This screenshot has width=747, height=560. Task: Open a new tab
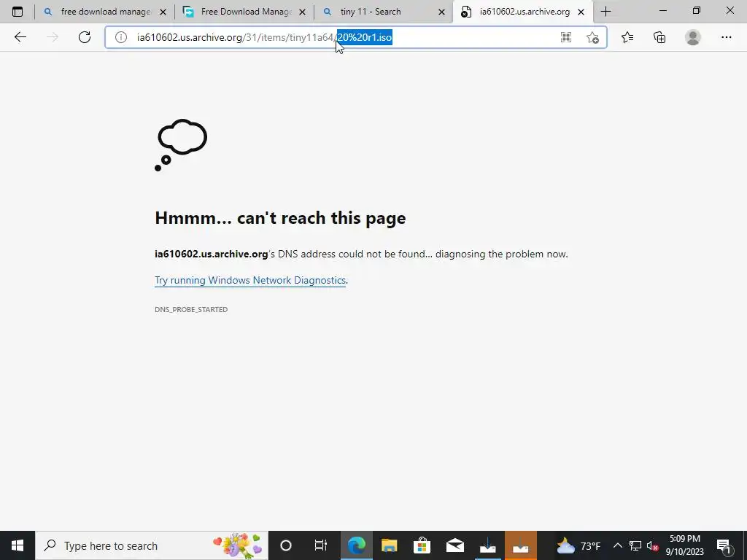coord(605,12)
